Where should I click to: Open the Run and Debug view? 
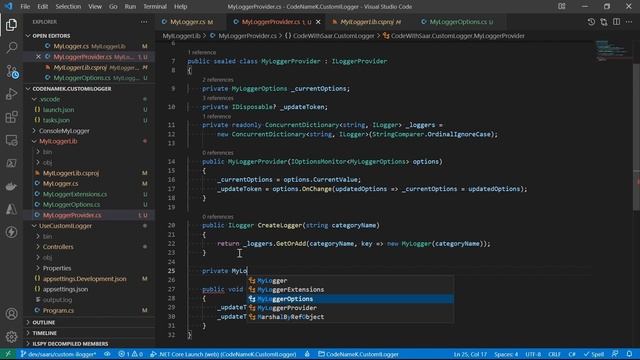[x=11, y=94]
